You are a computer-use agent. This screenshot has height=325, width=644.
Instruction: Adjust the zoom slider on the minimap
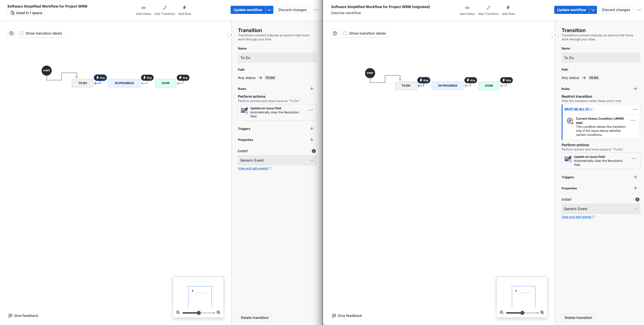[x=198, y=312]
